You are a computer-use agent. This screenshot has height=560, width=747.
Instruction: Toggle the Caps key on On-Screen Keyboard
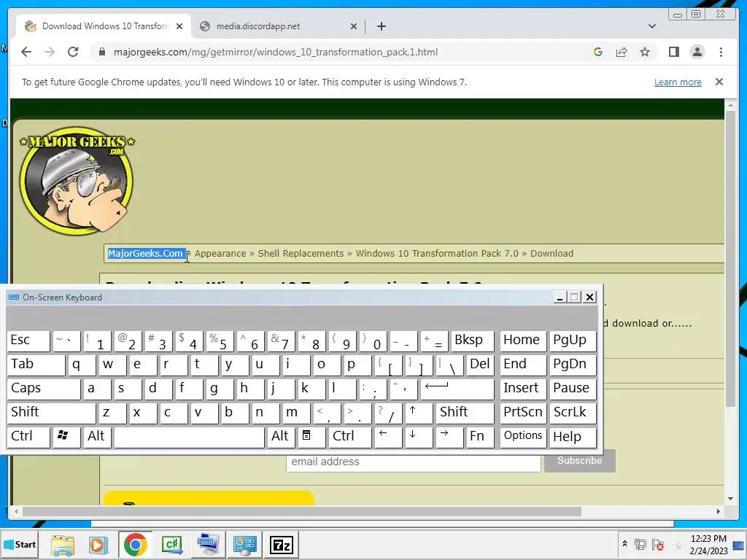[43, 389]
